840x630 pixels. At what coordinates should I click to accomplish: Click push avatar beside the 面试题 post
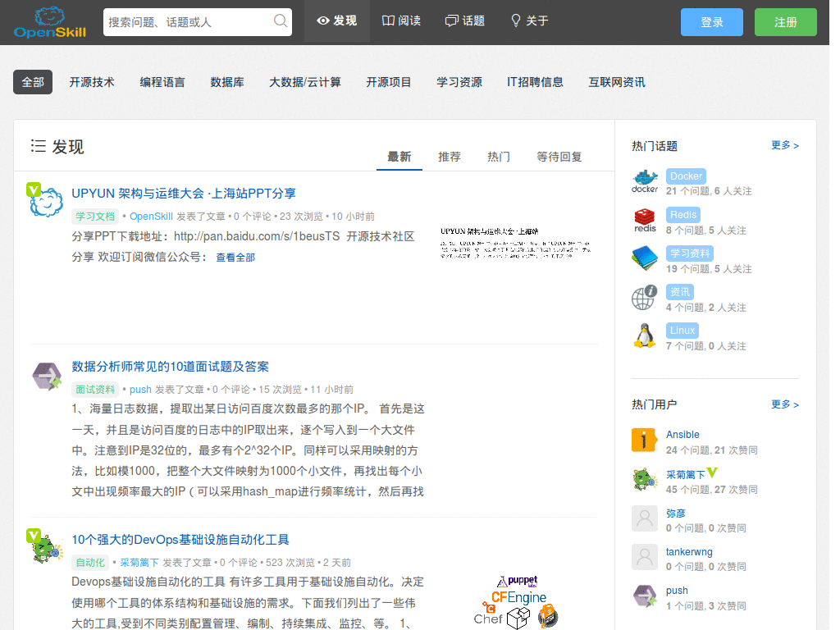(x=47, y=376)
